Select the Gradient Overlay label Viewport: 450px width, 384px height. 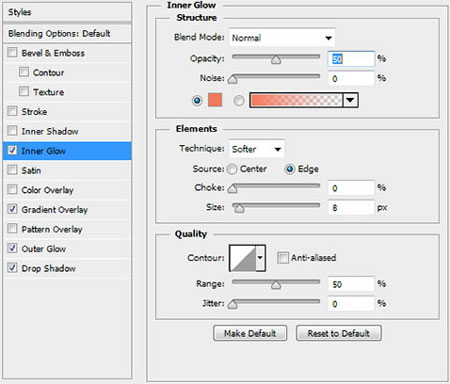[x=55, y=210]
